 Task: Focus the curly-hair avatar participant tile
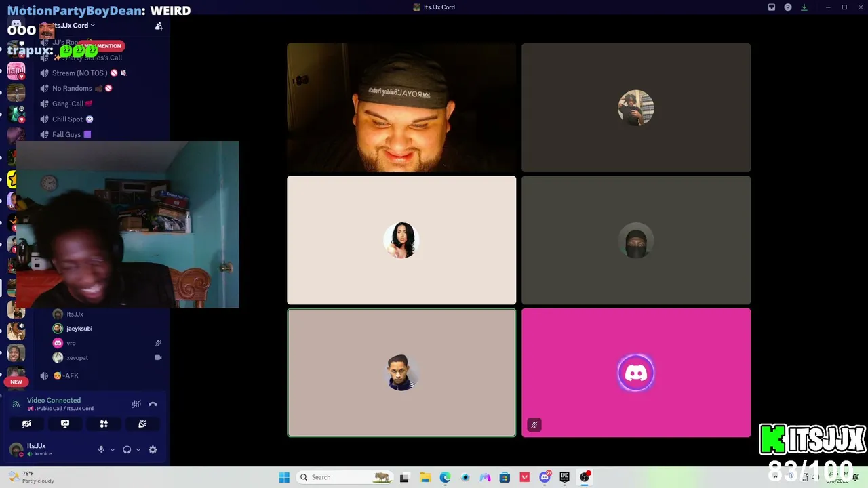pyautogui.click(x=636, y=108)
